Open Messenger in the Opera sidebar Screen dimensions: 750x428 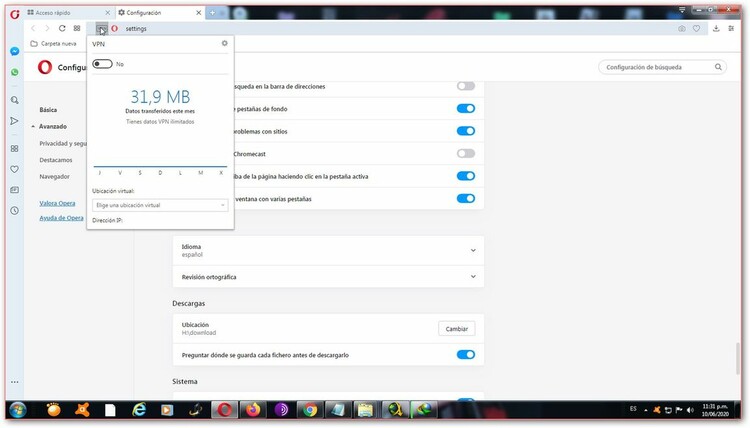tap(15, 51)
